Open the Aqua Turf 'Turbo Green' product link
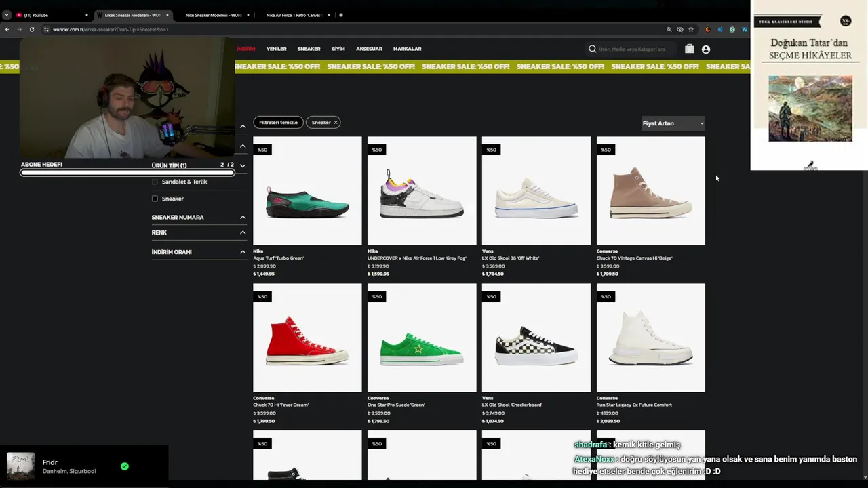The width and height of the screenshot is (868, 488). click(278, 258)
